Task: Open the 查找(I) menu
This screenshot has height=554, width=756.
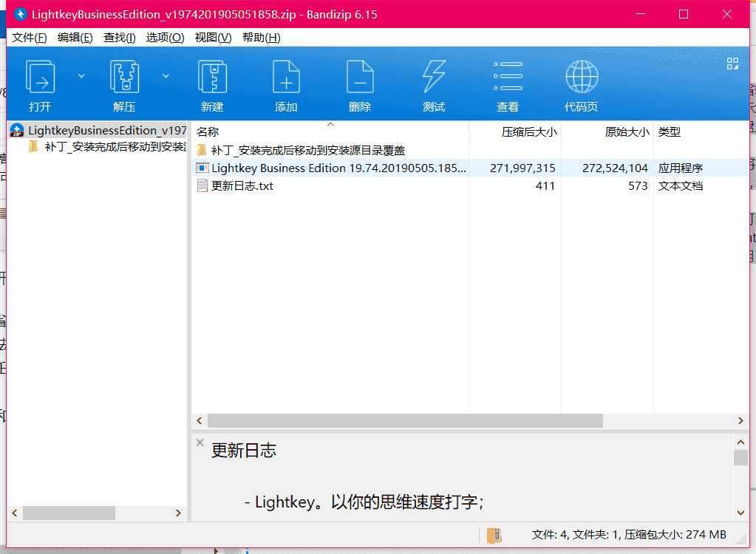Action: click(119, 38)
